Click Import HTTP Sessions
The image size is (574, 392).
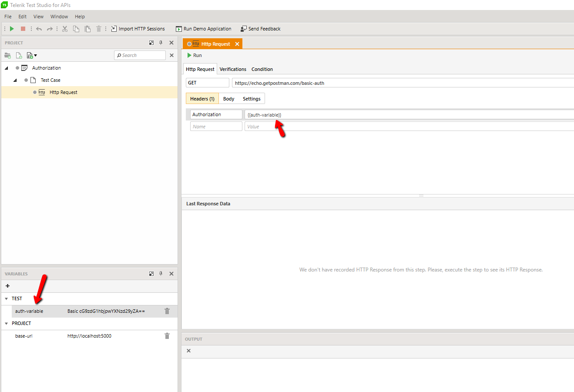coord(138,29)
